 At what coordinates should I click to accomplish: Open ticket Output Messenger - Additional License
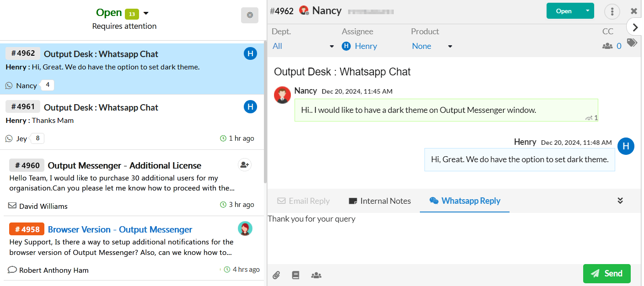click(x=124, y=165)
